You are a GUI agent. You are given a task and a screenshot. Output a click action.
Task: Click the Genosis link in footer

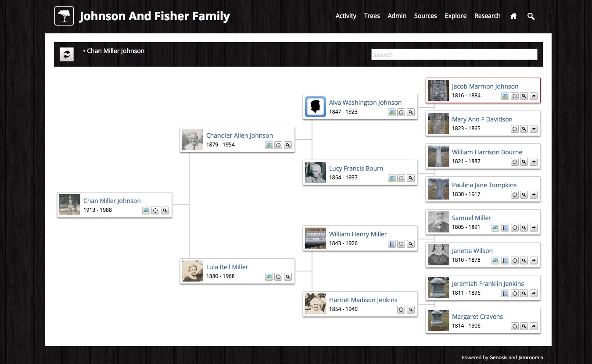(x=498, y=357)
